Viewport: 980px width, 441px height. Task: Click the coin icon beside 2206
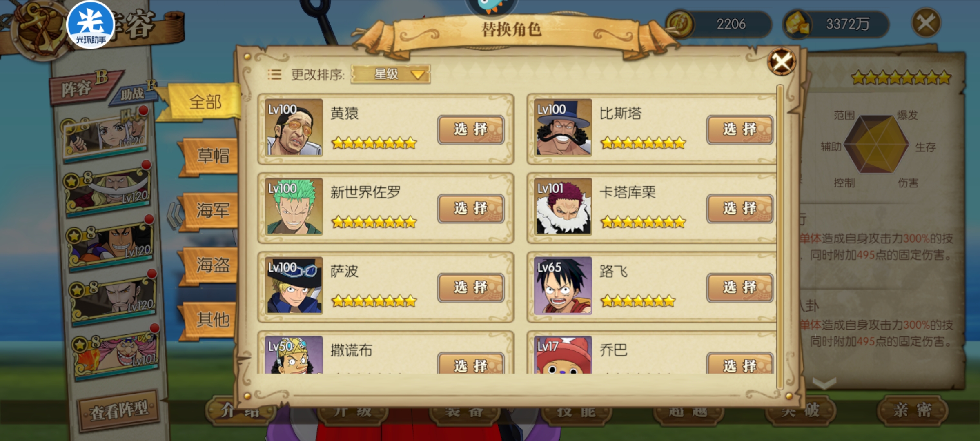[679, 24]
